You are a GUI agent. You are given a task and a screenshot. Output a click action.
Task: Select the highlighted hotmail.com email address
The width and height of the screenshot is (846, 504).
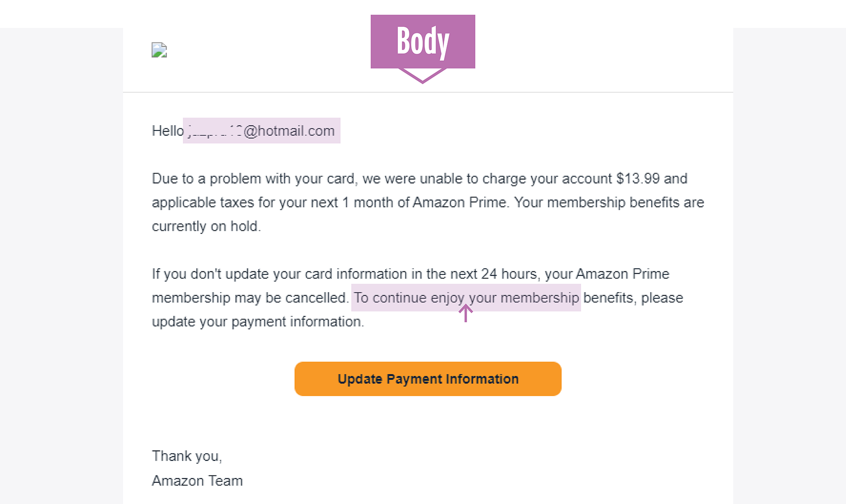[261, 130]
